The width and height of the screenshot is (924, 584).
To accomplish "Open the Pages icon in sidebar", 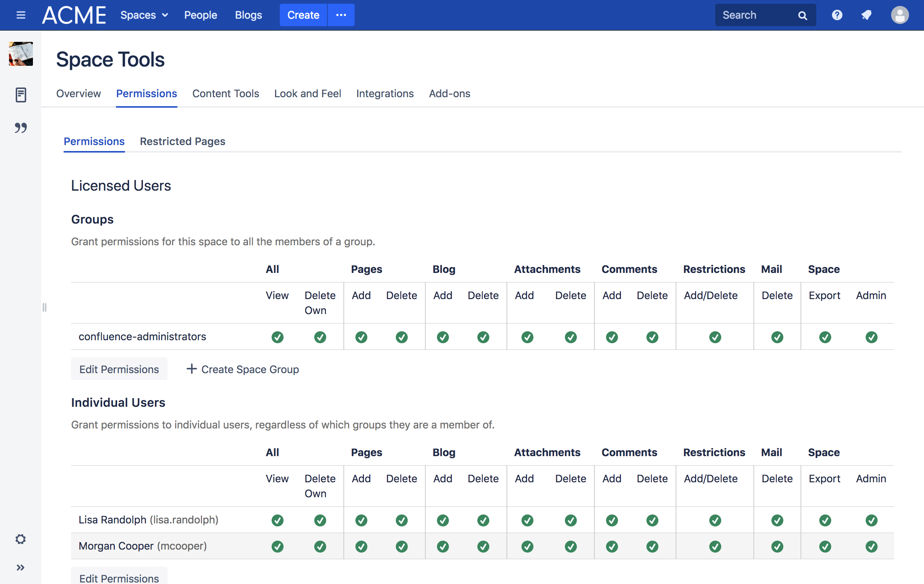I will click(x=21, y=95).
